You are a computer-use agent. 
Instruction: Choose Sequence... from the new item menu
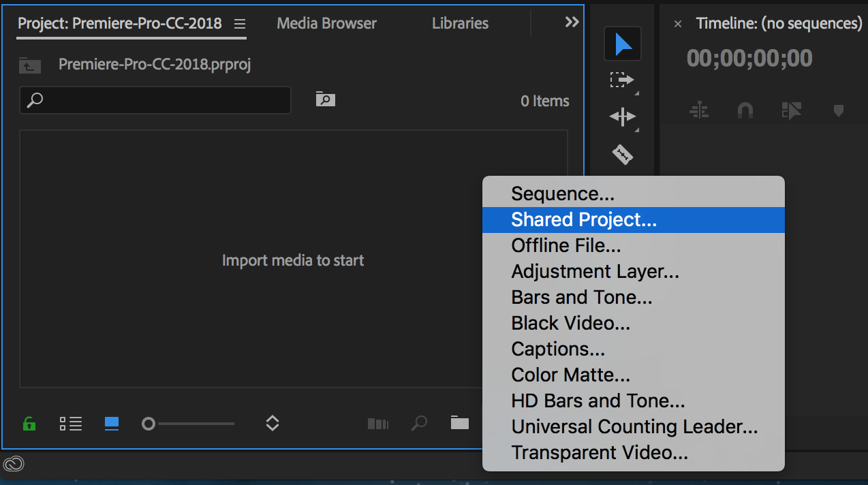click(634, 194)
